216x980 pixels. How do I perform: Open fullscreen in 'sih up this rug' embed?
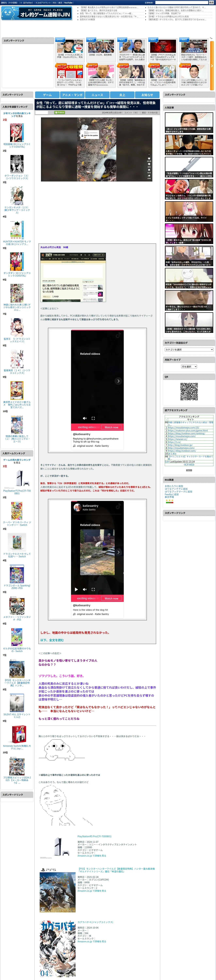coord(93,418)
